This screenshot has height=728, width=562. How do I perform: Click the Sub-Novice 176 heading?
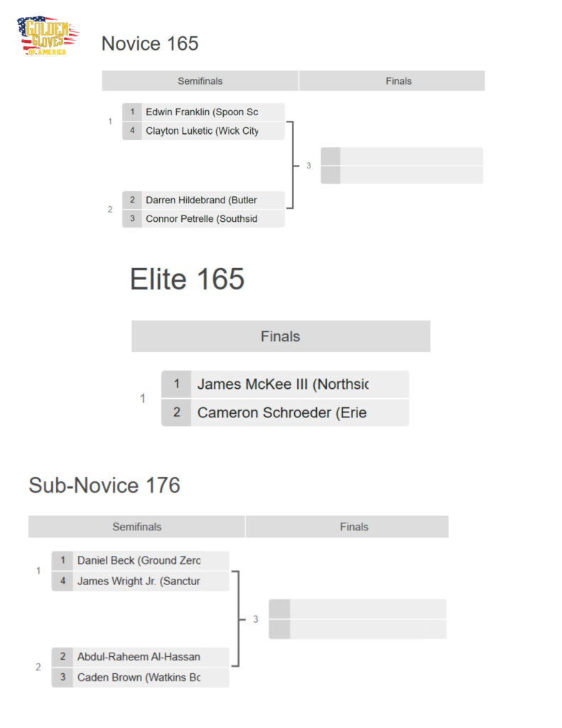pyautogui.click(x=104, y=486)
